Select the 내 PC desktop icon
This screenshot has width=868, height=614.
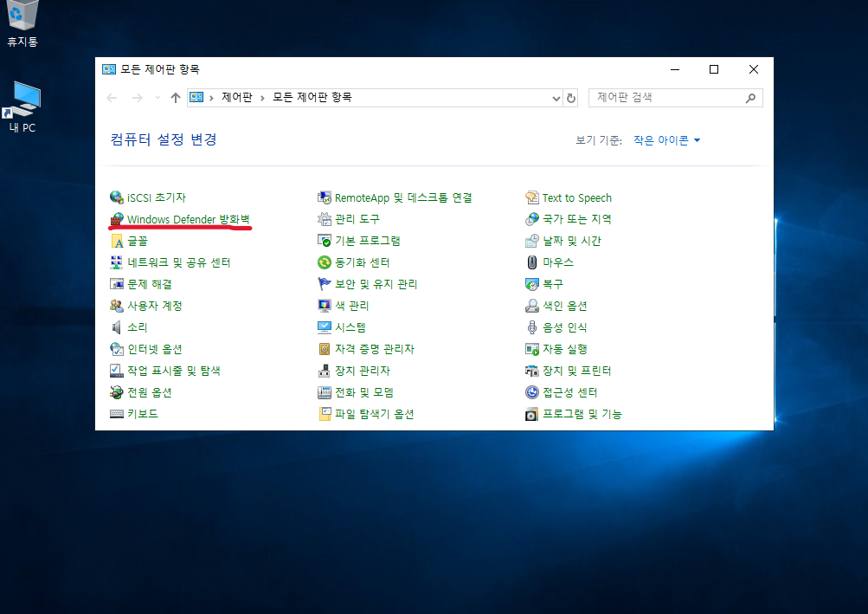coord(23,107)
